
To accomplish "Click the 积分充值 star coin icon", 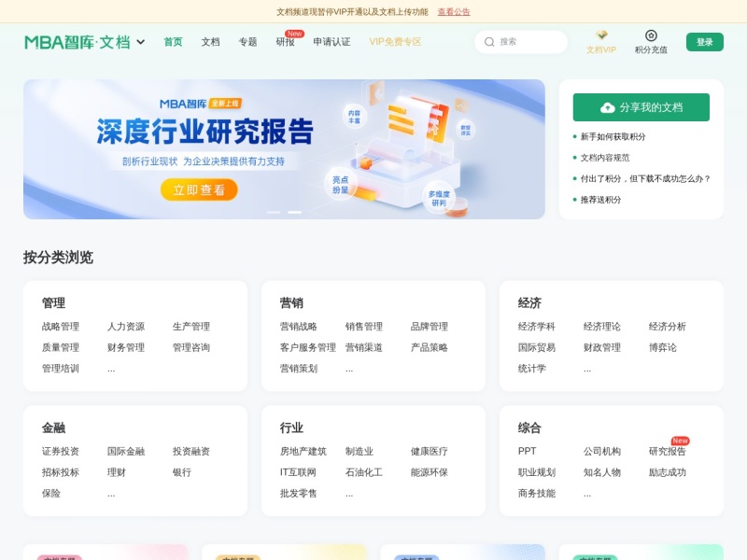I will [x=651, y=35].
